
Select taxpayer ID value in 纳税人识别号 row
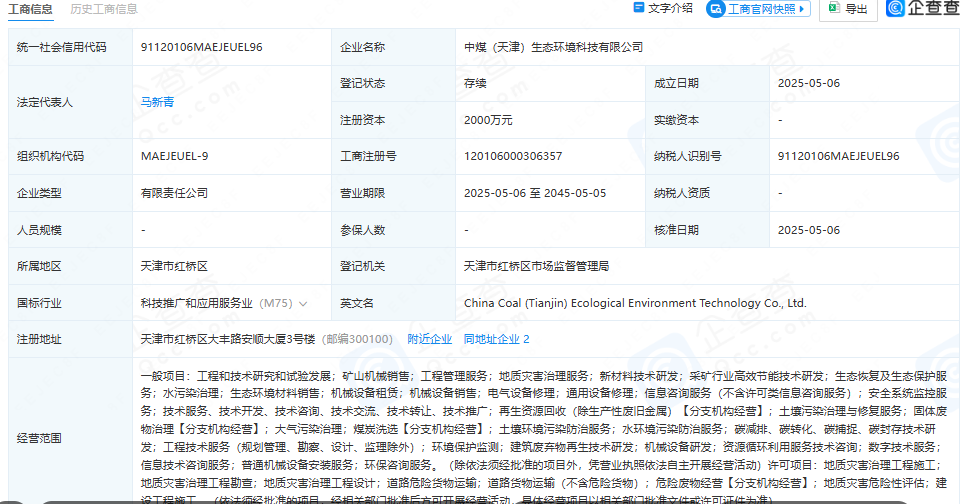[838, 156]
